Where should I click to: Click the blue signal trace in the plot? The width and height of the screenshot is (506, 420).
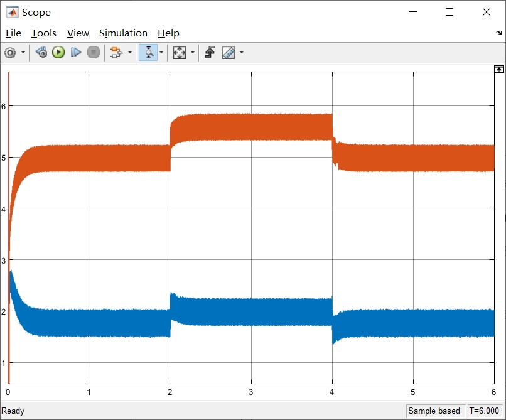point(252,312)
